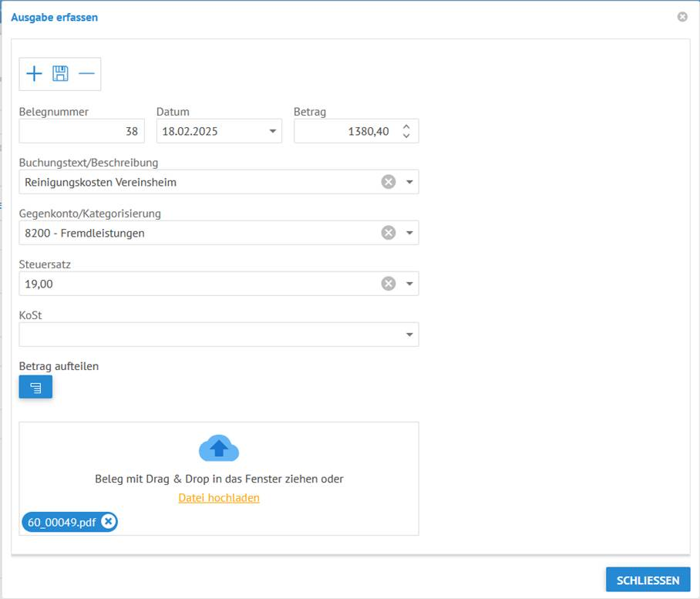Click the plus icon to add new entry

35,74
